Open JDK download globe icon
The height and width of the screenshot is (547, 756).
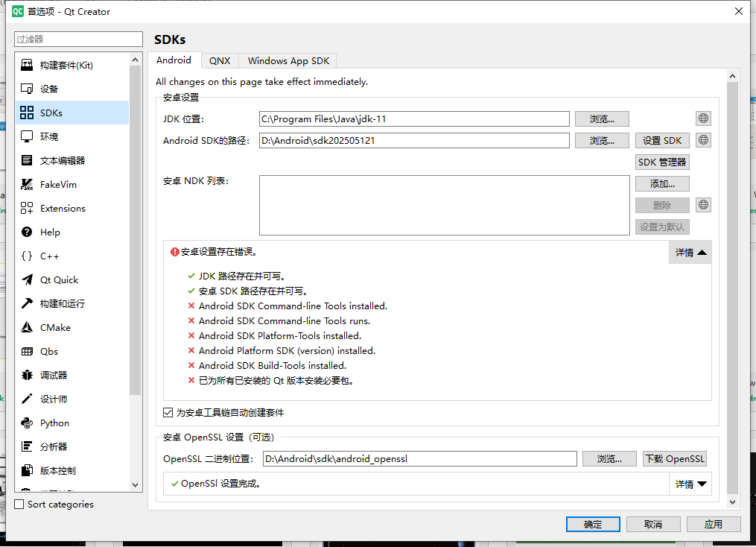[x=703, y=118]
